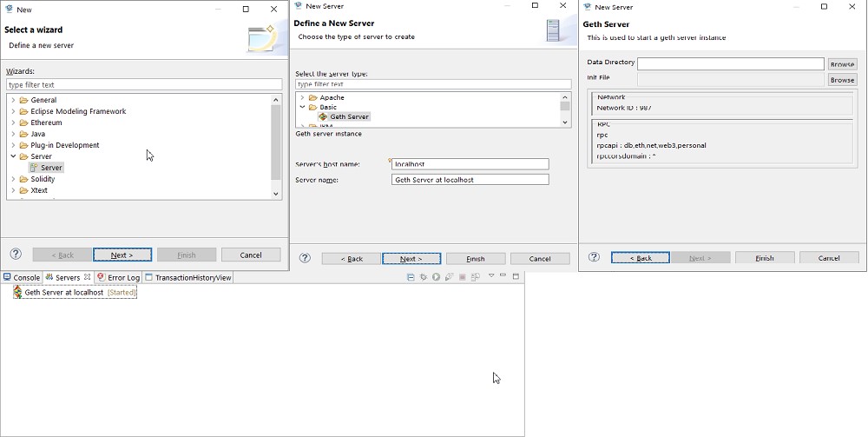This screenshot has height=437, width=868.
Task: Stop the server with red square icon
Action: 463,277
